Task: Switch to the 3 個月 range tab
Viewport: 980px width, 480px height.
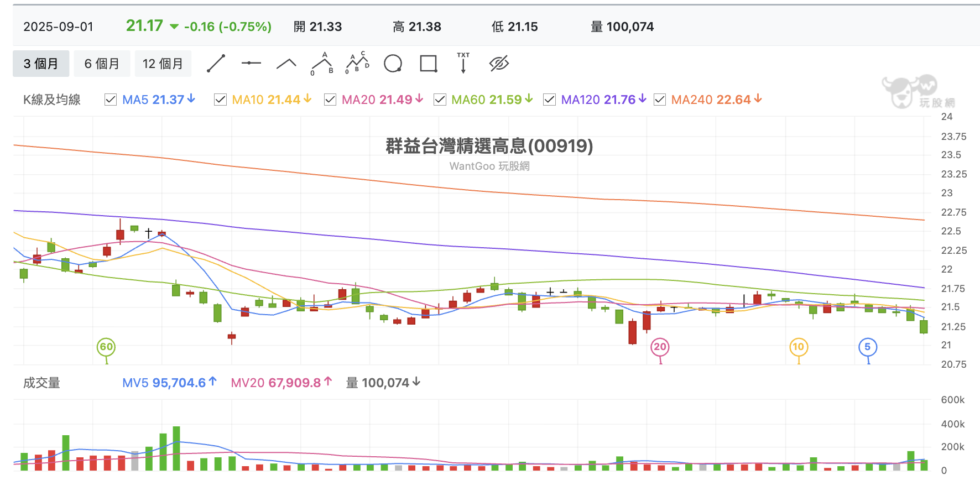Action: click(x=41, y=64)
